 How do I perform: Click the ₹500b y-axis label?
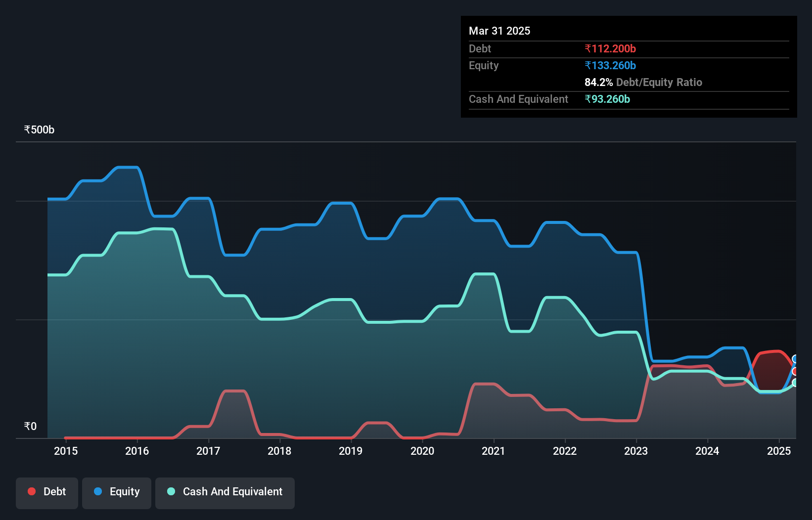(39, 130)
